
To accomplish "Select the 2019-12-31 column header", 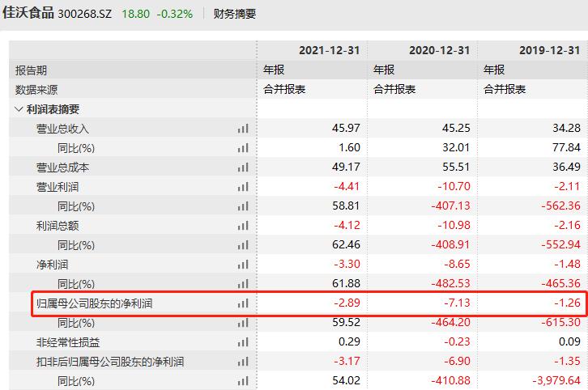I will coord(550,50).
